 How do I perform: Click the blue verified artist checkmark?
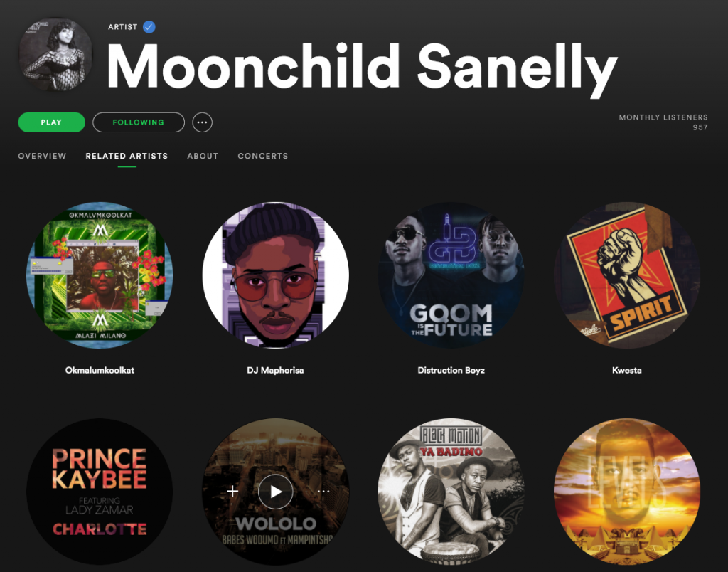pos(149,27)
